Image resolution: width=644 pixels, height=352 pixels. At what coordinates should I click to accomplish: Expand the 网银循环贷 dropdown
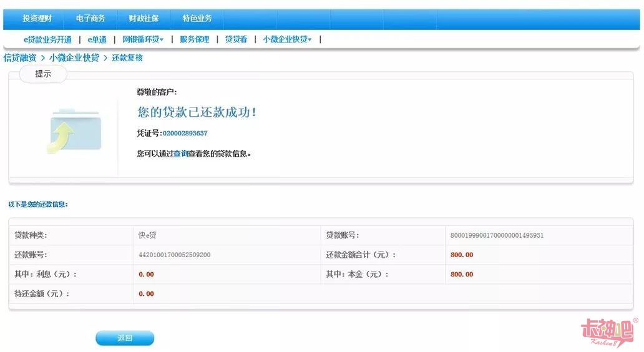[x=143, y=39]
